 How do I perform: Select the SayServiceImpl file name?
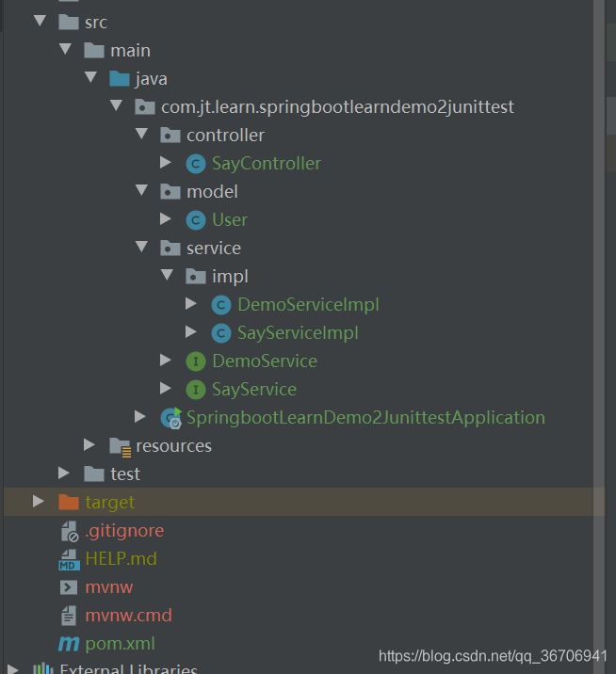tap(298, 333)
